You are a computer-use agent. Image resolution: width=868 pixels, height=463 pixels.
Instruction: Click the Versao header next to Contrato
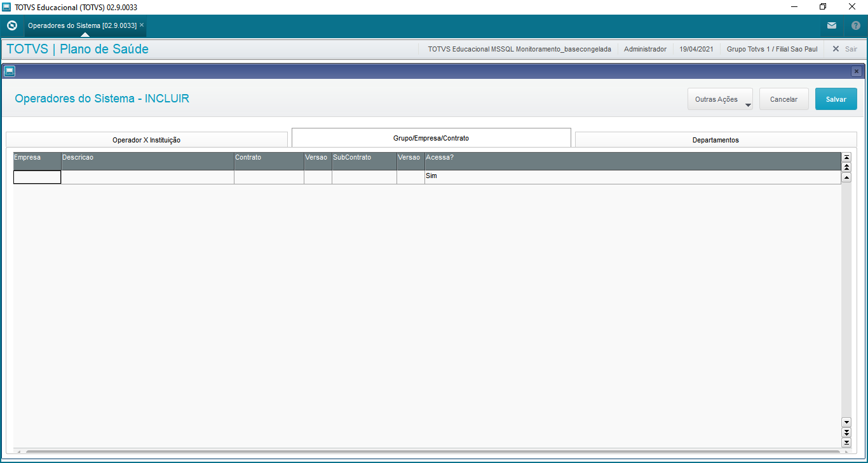click(x=318, y=161)
